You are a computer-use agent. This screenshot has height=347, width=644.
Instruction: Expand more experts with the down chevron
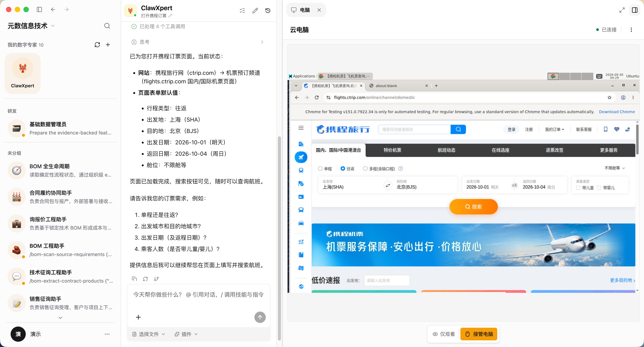(60, 318)
